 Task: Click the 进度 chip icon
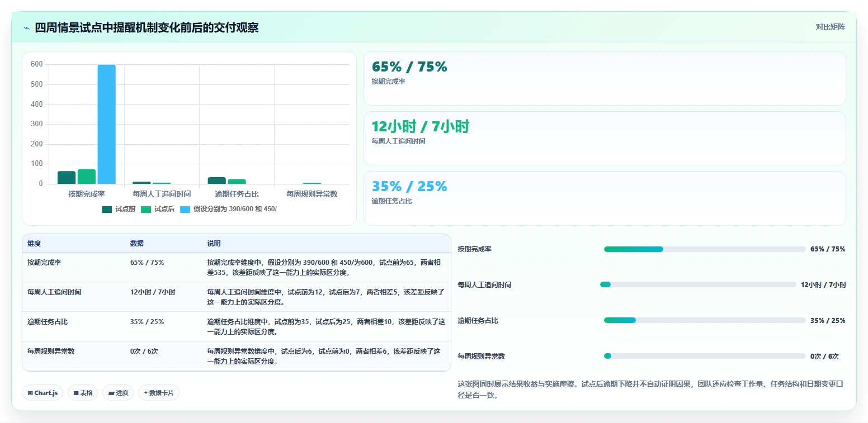[x=111, y=393]
